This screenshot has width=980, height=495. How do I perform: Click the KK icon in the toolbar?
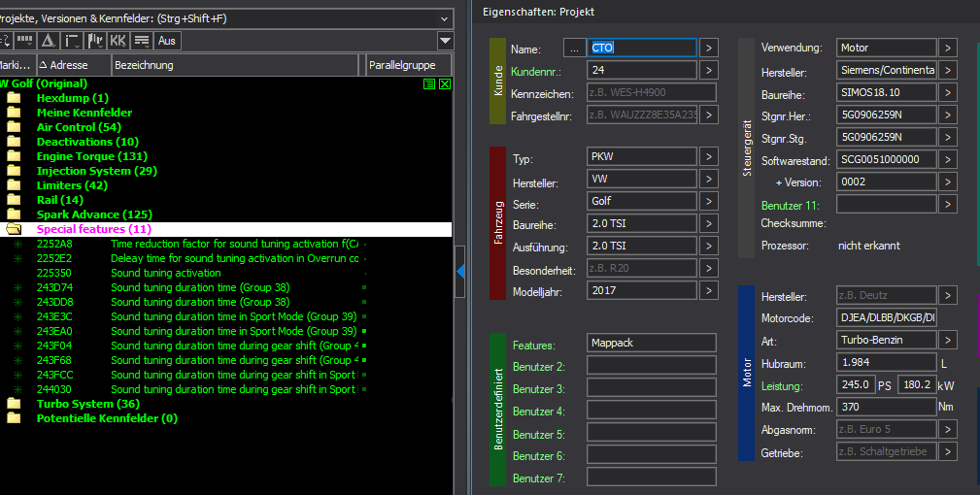click(x=118, y=41)
